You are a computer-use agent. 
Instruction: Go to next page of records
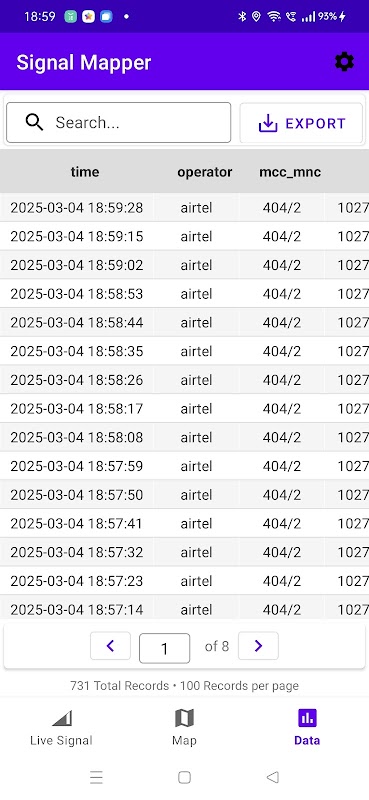258,646
